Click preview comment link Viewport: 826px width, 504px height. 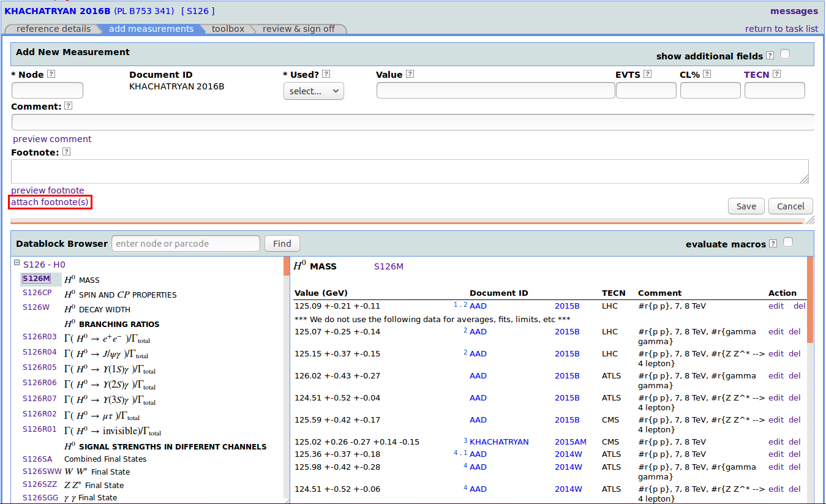pyautogui.click(x=52, y=139)
